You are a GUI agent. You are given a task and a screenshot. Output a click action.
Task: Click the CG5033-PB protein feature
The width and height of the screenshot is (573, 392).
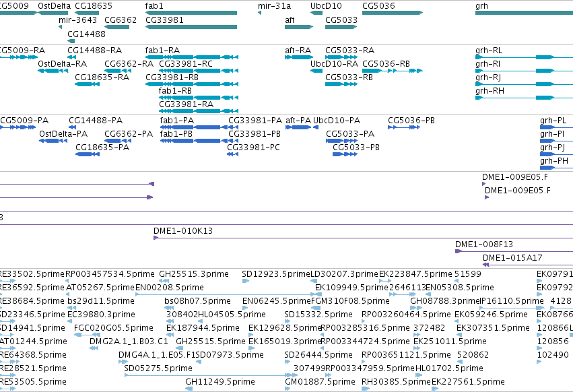click(345, 154)
